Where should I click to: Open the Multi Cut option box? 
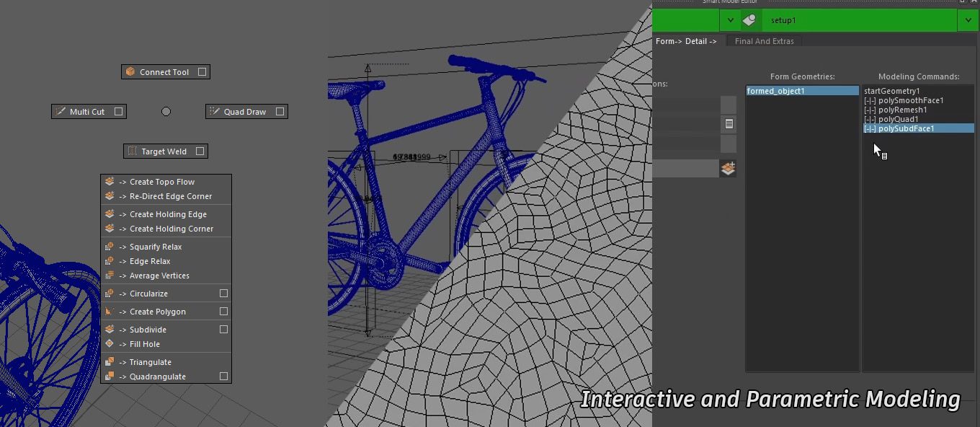pyautogui.click(x=120, y=111)
